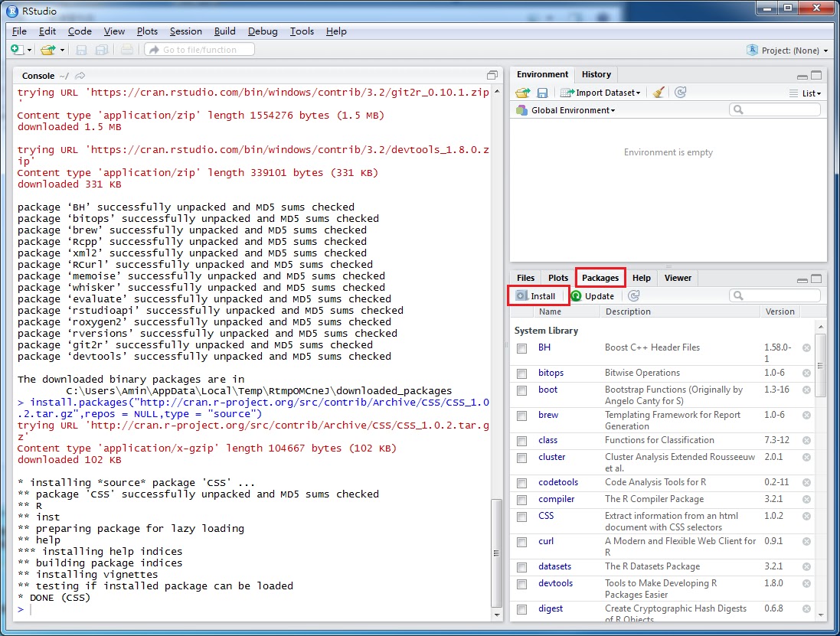This screenshot has width=840, height=636.
Task: Open the Build menu
Action: (225, 31)
